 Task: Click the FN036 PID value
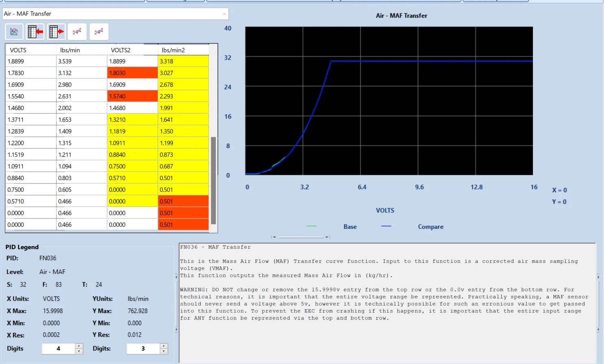pyautogui.click(x=48, y=258)
